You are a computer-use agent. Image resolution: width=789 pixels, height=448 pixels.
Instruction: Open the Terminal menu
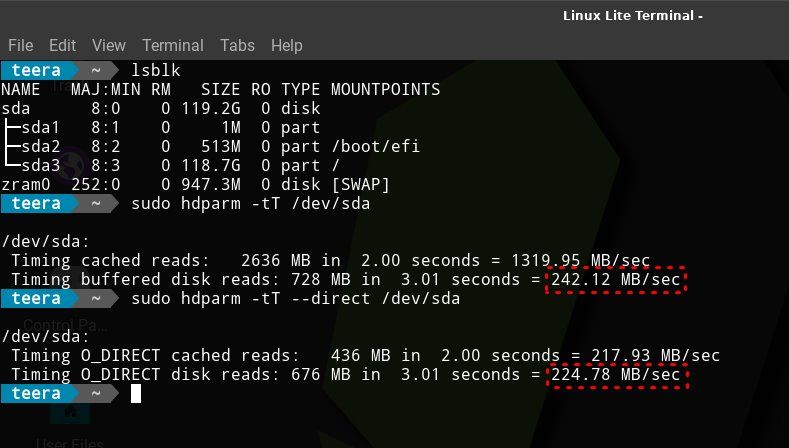tap(173, 45)
